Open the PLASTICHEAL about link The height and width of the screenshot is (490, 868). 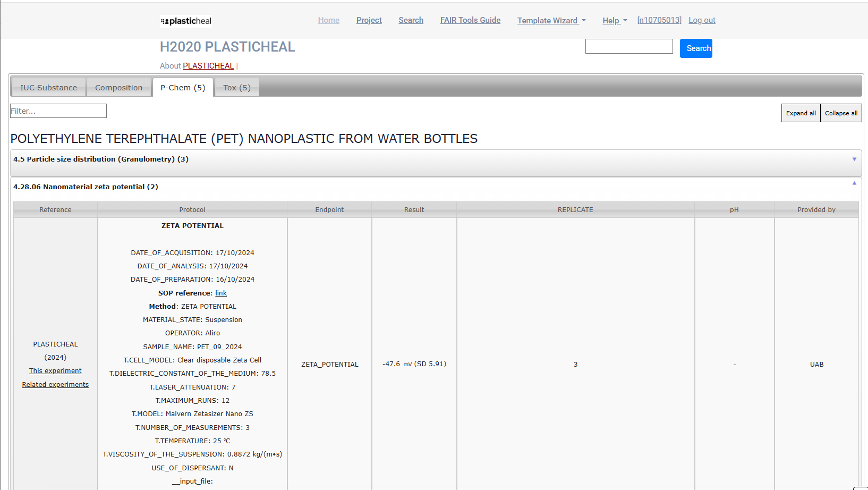(208, 66)
